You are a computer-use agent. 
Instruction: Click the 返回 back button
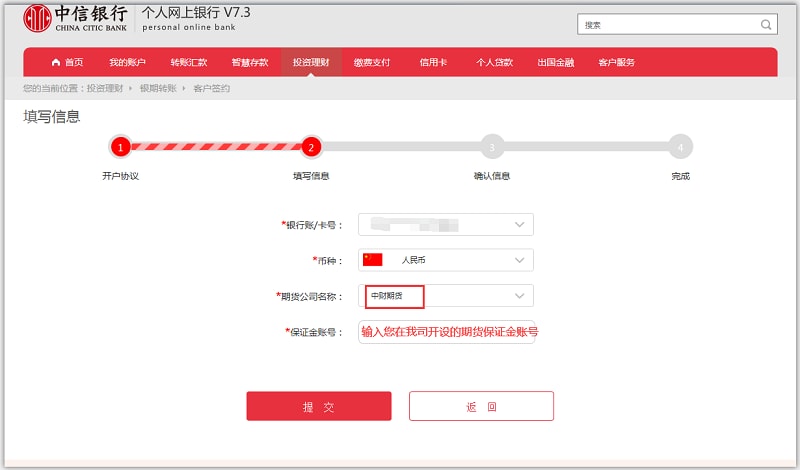coord(481,406)
